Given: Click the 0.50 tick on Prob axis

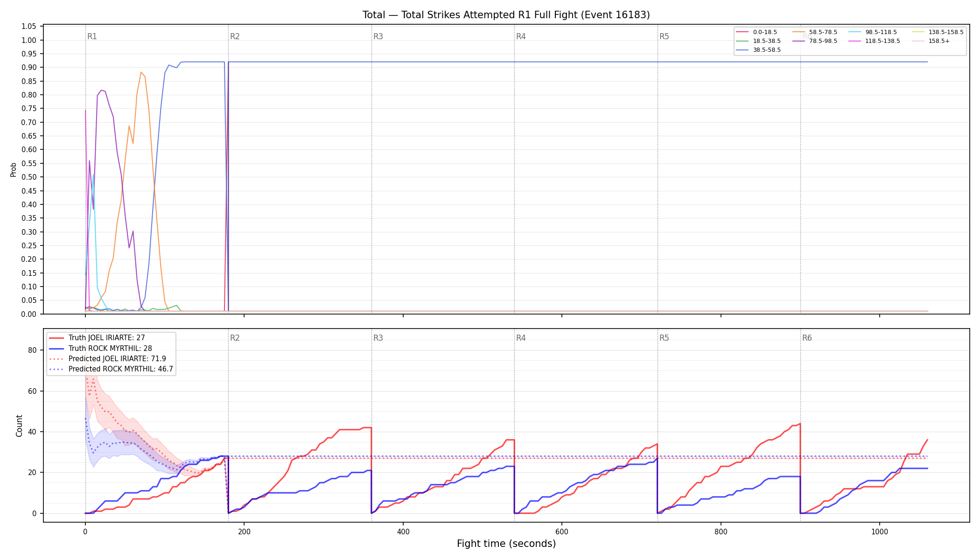Looking at the screenshot, I should [29, 177].
